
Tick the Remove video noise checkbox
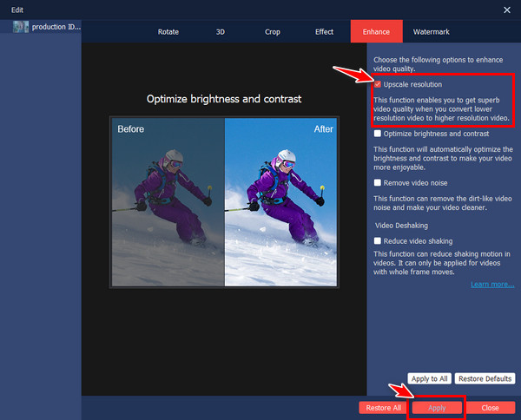coord(377,183)
